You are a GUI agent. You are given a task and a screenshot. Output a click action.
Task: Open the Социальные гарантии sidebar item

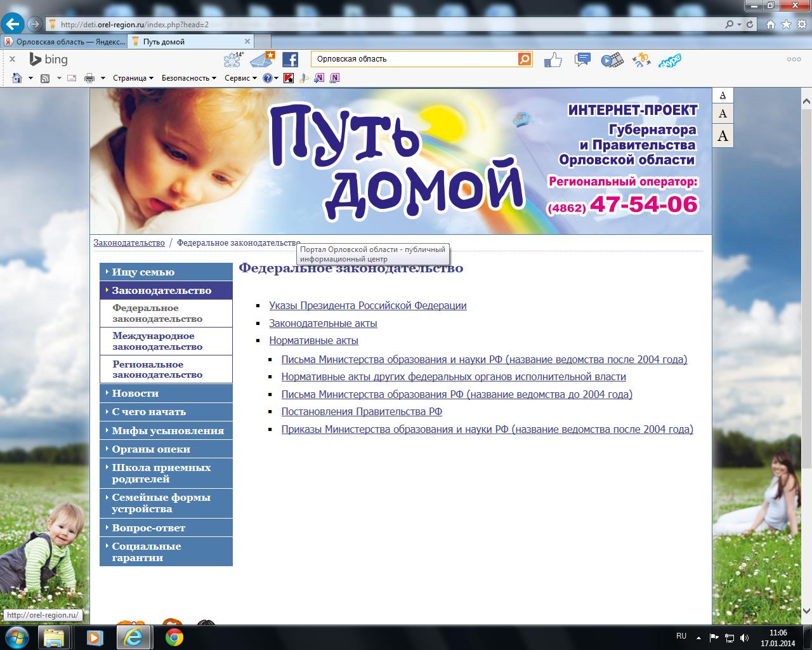(166, 552)
